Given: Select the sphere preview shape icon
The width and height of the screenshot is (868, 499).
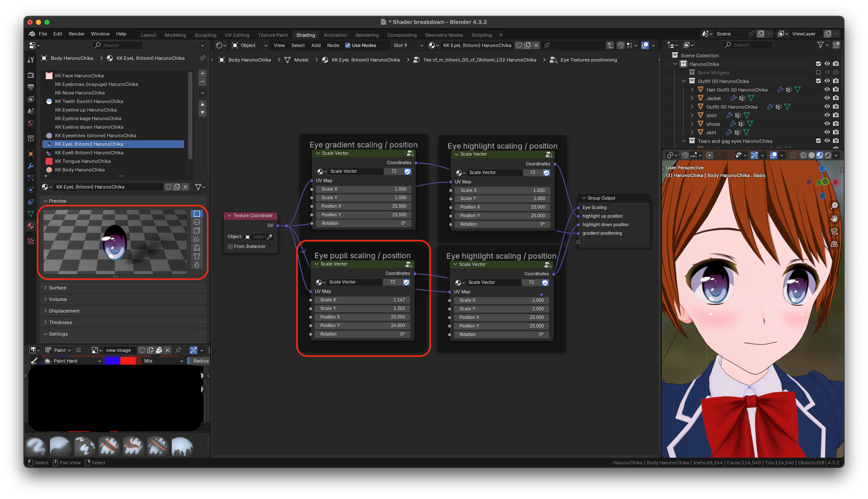Looking at the screenshot, I should tap(197, 222).
